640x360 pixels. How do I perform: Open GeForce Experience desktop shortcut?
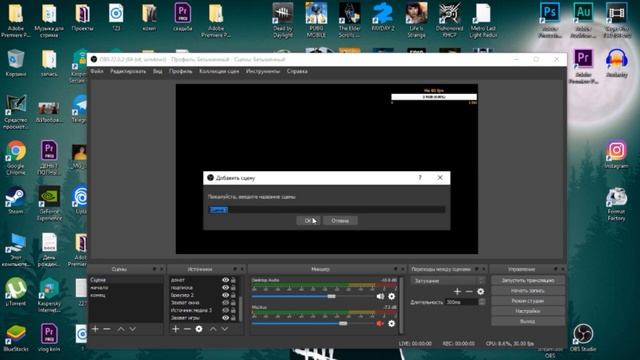tap(49, 203)
